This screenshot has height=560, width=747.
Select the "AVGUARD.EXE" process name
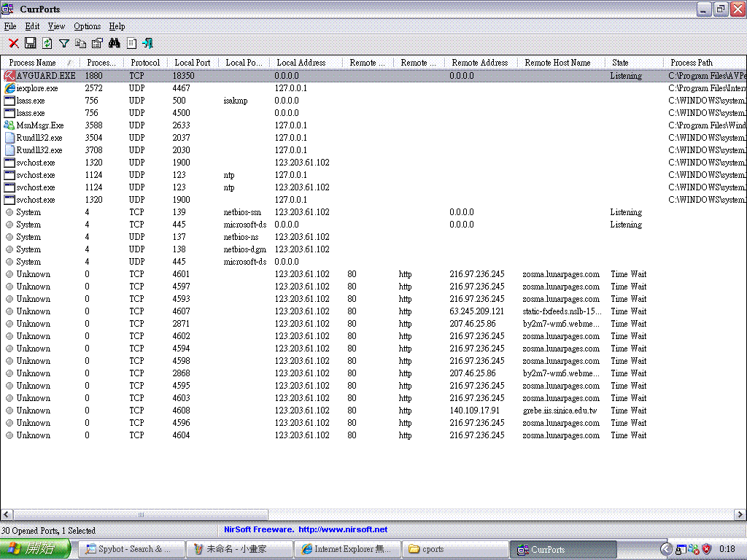coord(46,76)
